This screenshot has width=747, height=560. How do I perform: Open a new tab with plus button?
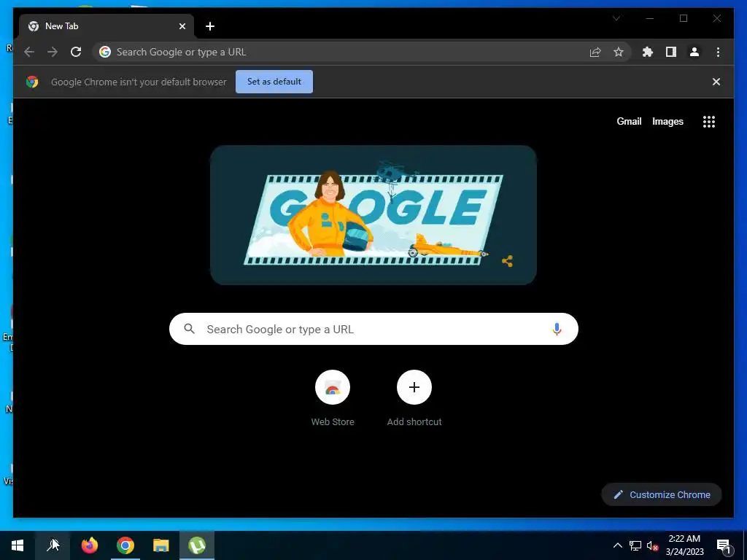[x=210, y=26]
